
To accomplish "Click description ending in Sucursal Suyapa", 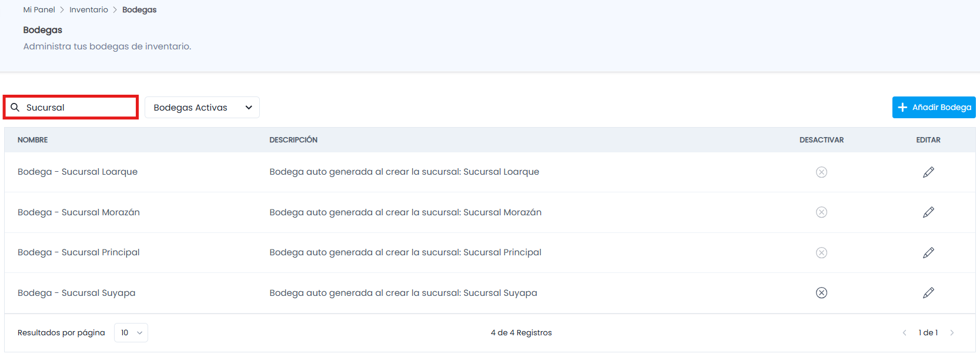I will tap(403, 293).
